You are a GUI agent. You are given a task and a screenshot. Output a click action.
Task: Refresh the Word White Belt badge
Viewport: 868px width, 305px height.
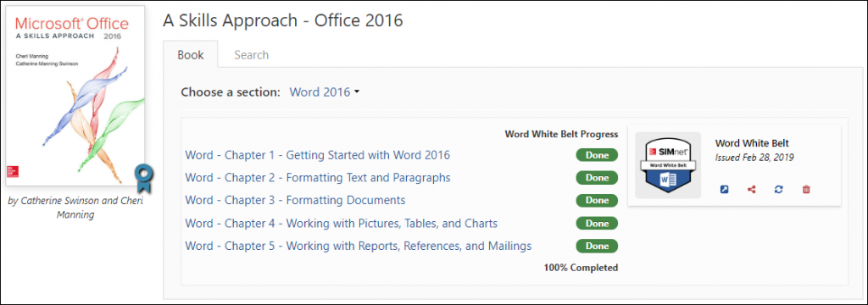778,189
